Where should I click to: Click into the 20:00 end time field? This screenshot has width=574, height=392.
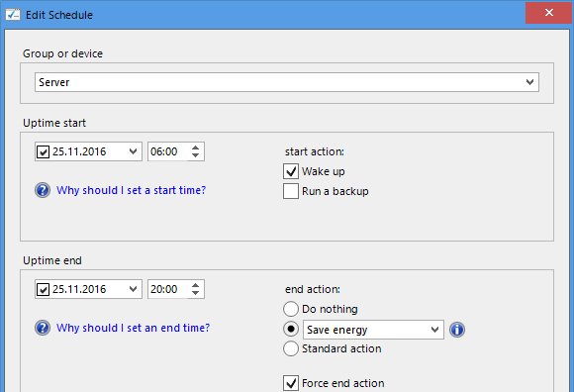click(x=167, y=289)
